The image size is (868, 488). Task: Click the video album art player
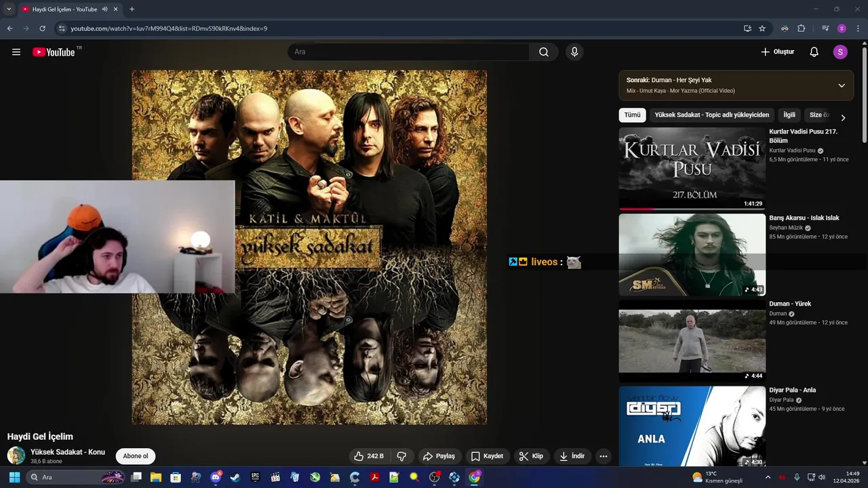309,247
